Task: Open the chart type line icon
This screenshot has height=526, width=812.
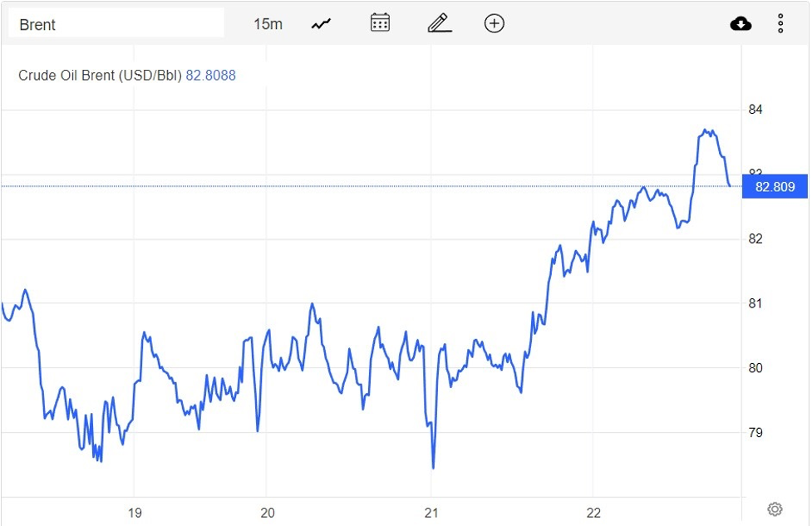Action: (321, 24)
